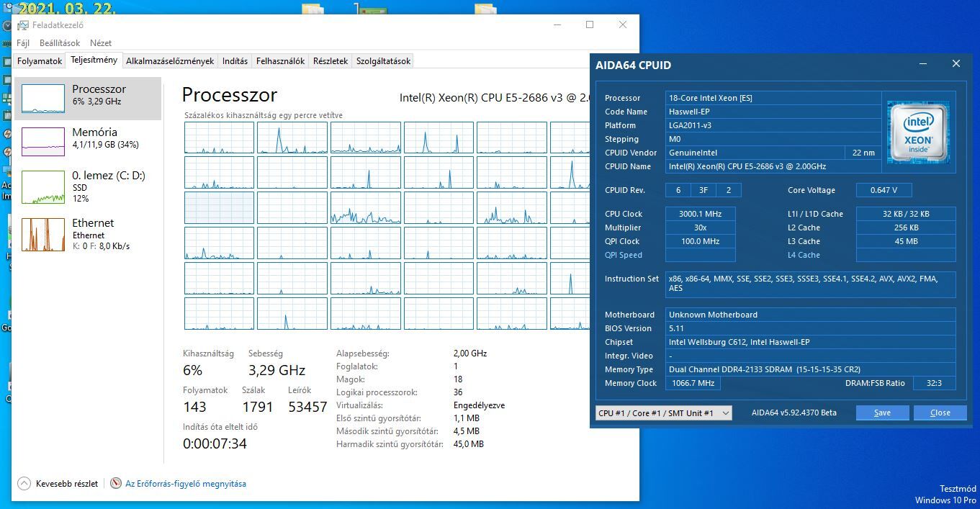Viewport: 980px width, 509px height.
Task: Click the Harmadik szintű gyorsítótár 45,0 MB
Action: 468,444
